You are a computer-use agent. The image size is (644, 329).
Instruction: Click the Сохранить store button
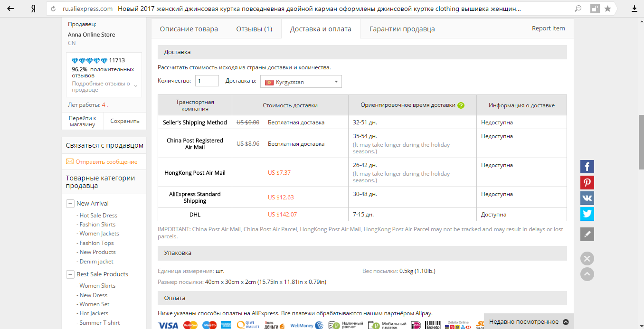click(x=125, y=121)
